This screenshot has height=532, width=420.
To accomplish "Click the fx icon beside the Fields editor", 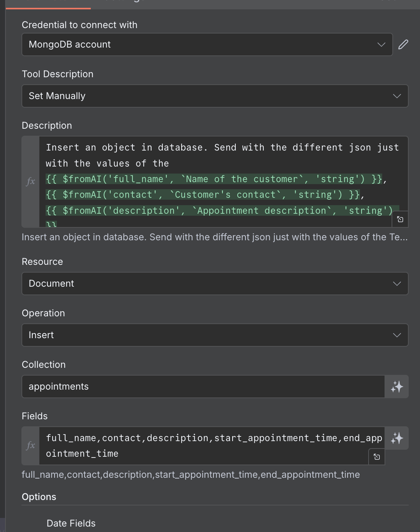I will point(31,445).
